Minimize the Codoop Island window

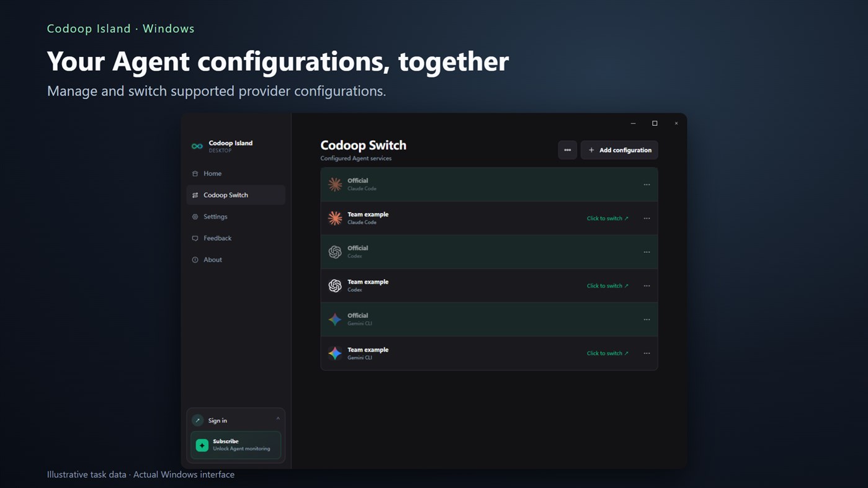coord(633,123)
